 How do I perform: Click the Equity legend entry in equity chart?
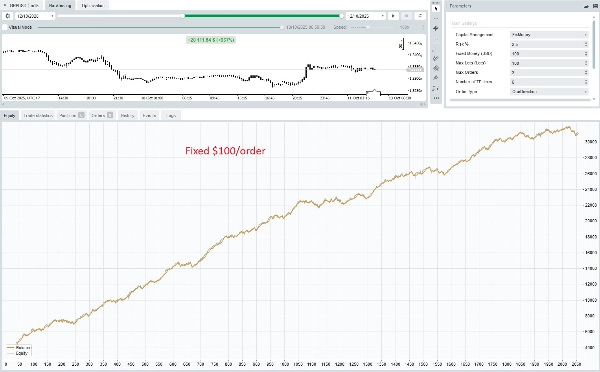point(18,353)
